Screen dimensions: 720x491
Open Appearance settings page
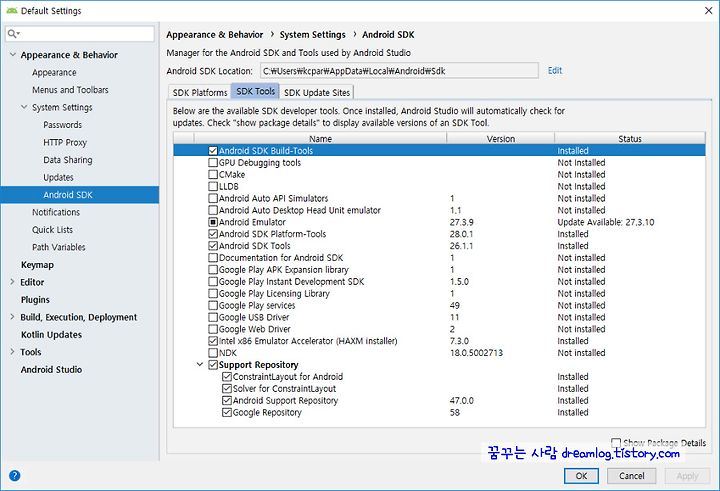click(x=54, y=73)
